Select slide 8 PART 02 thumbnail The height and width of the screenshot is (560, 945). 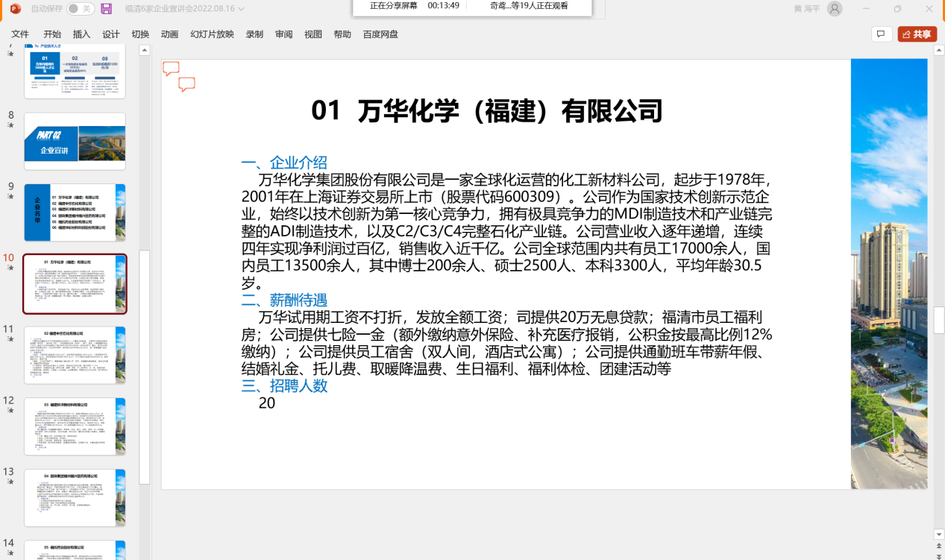coord(75,142)
